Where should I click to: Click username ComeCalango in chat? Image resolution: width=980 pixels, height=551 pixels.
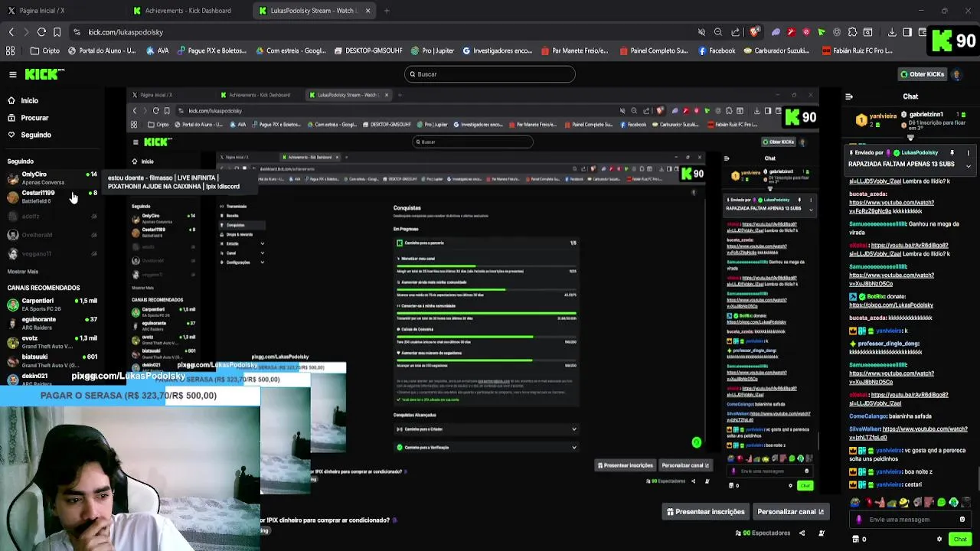pos(867,416)
